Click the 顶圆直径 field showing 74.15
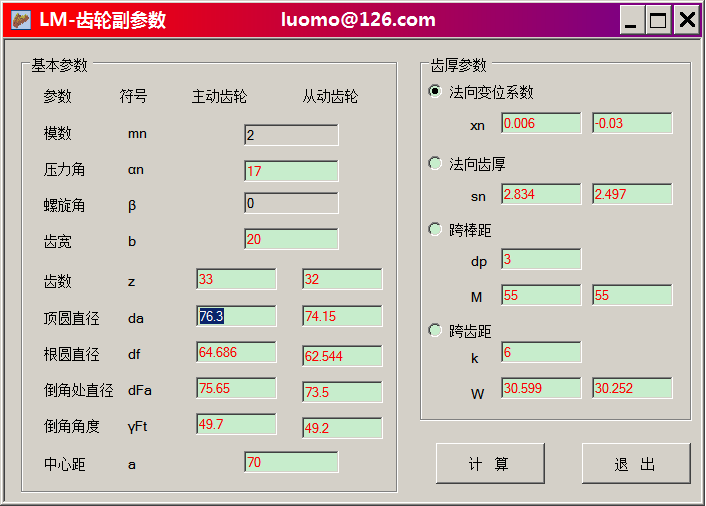The image size is (706, 506). coord(342,316)
